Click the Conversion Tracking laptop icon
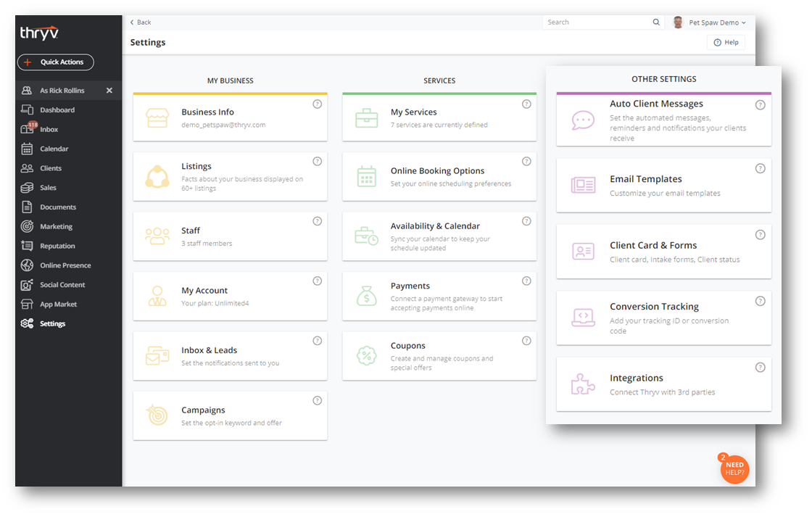The height and width of the screenshot is (517, 812). [x=583, y=317]
